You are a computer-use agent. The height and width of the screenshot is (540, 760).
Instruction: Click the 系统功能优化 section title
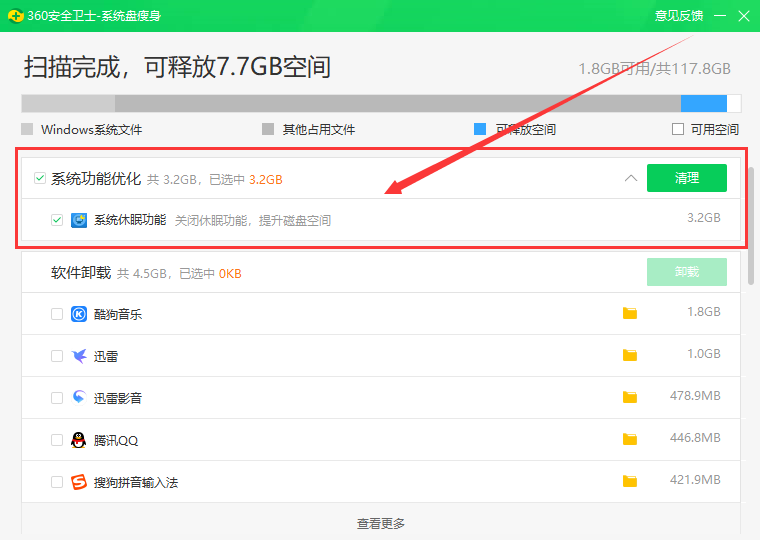coord(96,178)
